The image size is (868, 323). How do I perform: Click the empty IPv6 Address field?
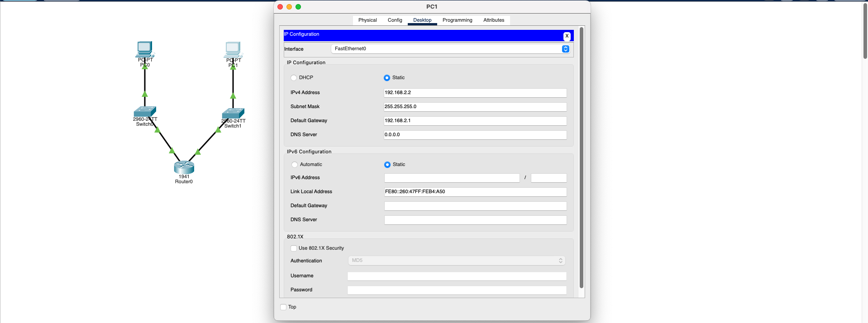point(452,178)
